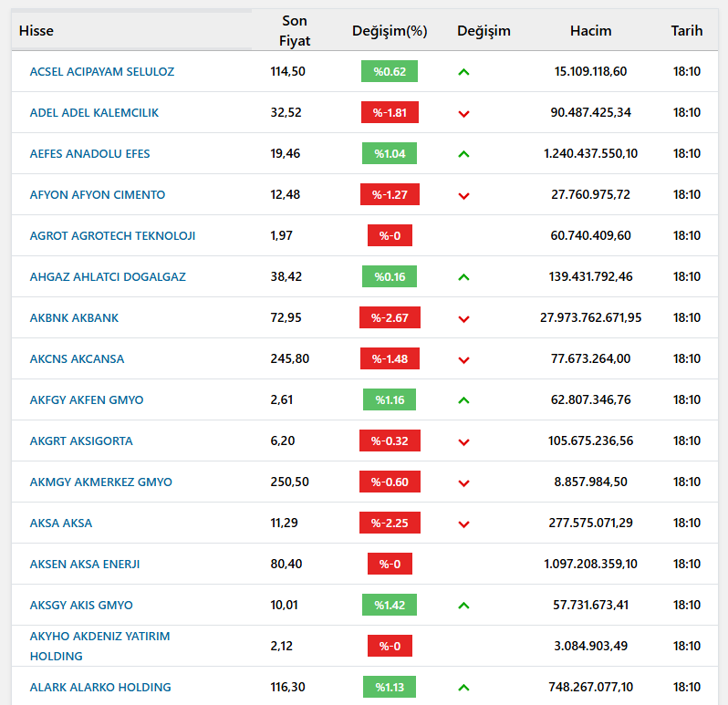This screenshot has width=728, height=705.
Task: Click the red %-2.25 change badge
Action: (x=390, y=524)
